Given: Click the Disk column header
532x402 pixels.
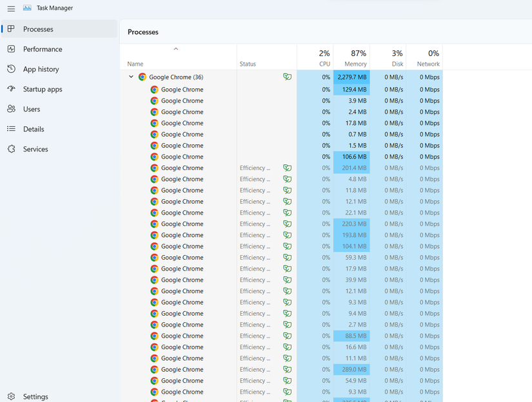Looking at the screenshot, I should click(x=388, y=58).
